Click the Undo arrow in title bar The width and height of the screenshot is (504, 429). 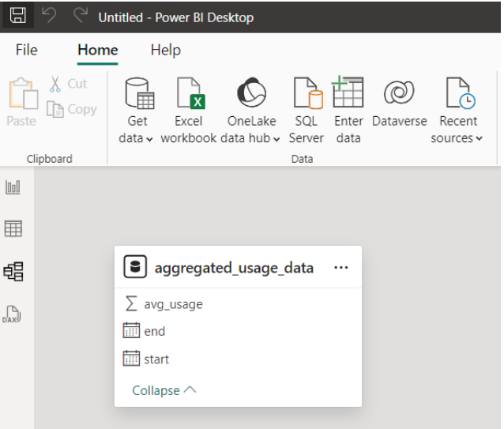click(49, 15)
